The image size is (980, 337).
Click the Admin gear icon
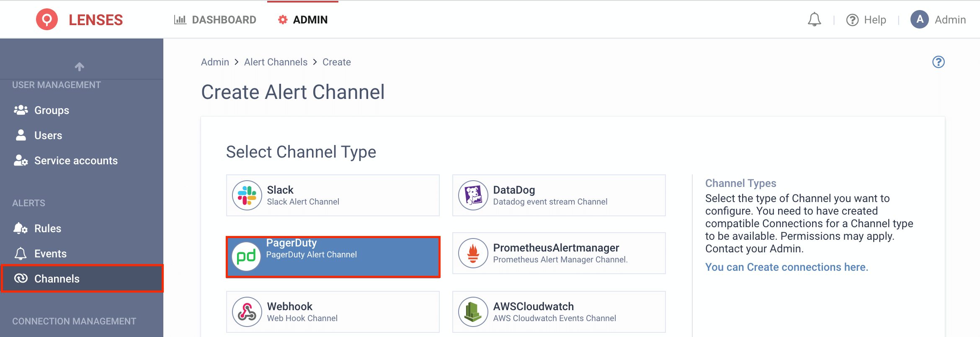283,20
